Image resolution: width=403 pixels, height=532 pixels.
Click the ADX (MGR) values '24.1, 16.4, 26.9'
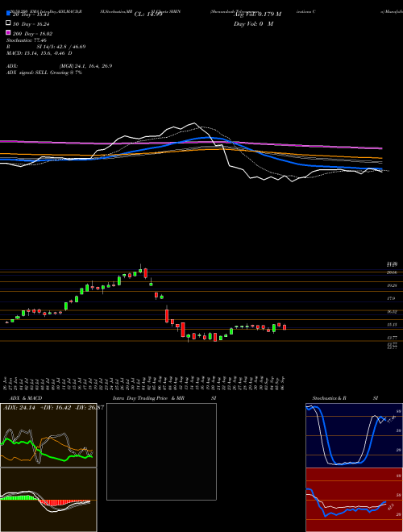(92, 66)
